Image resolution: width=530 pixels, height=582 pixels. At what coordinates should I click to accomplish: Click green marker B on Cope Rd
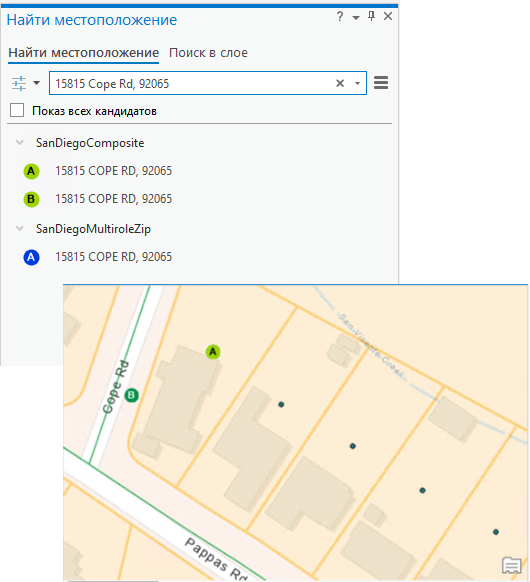point(131,395)
